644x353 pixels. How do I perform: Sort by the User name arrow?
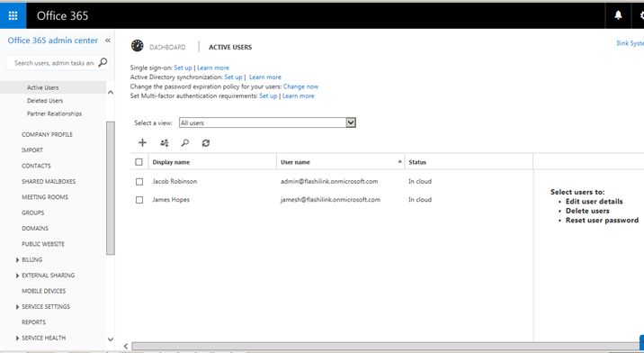point(399,162)
